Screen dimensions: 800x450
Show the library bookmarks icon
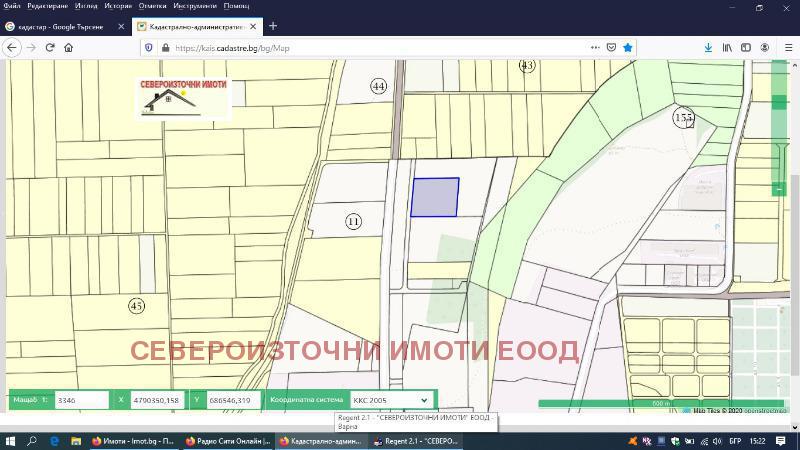tap(728, 47)
